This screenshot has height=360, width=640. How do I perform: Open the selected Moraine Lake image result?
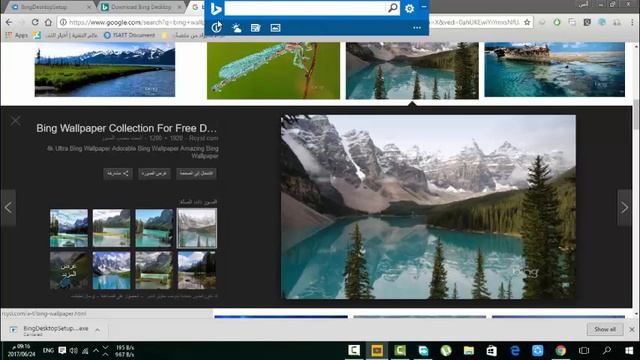412,70
